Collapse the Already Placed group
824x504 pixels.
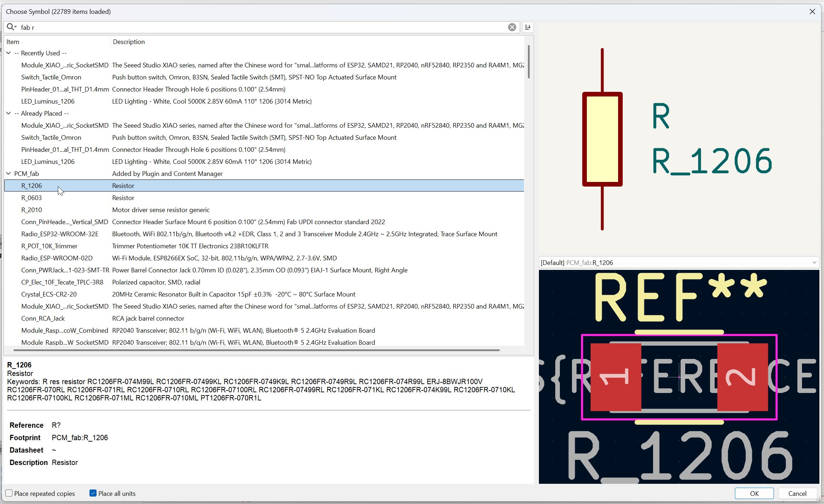[x=9, y=113]
